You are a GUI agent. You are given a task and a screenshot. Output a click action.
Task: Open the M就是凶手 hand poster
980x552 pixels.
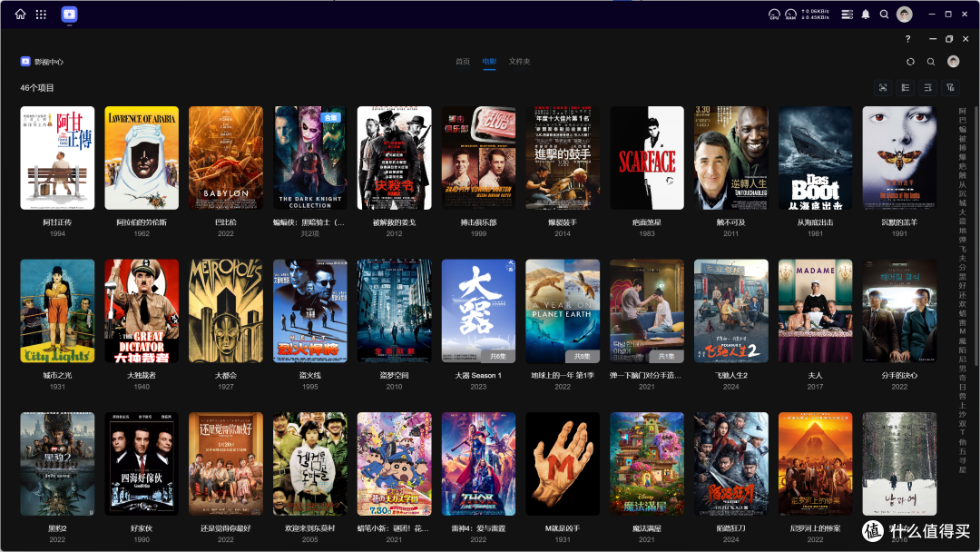[x=563, y=464]
